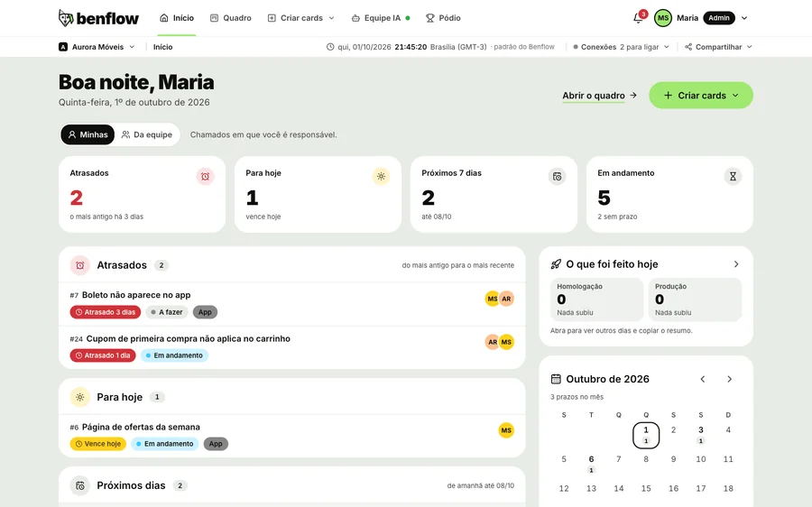
Task: Click the alarm icon beside Atrasados section heading
Action: tap(80, 265)
